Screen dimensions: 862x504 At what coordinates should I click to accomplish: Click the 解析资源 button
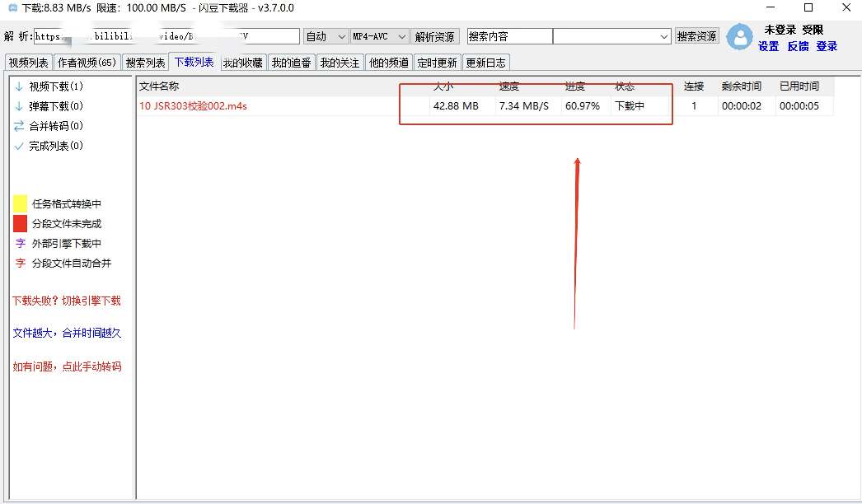[x=435, y=36]
